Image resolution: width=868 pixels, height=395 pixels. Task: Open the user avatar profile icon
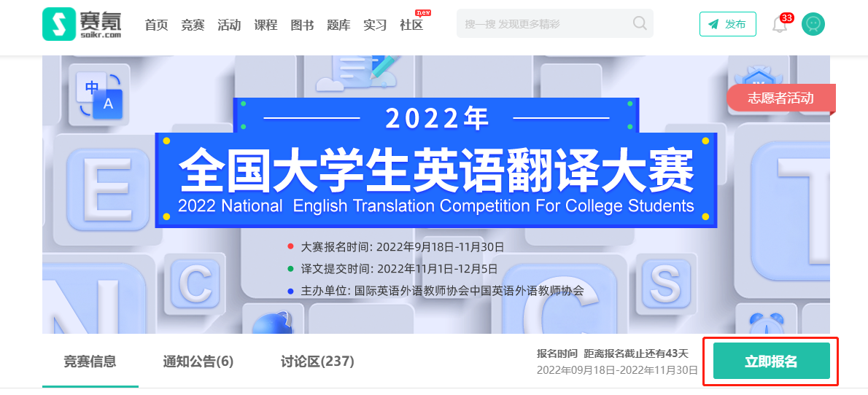pos(813,24)
